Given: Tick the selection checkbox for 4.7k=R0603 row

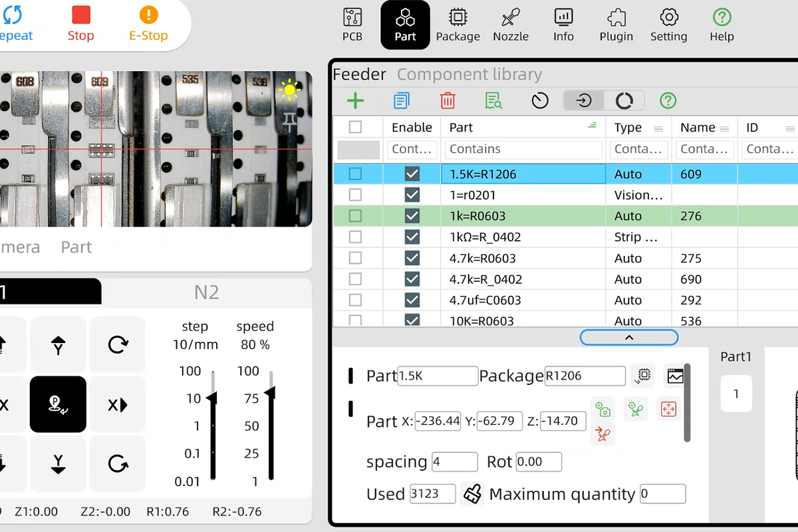Looking at the screenshot, I should [x=356, y=258].
